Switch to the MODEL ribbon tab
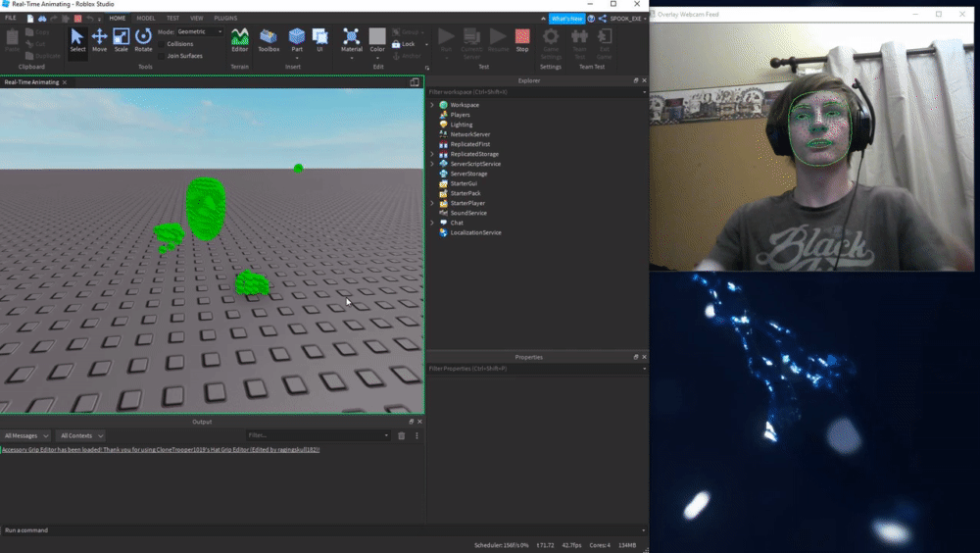Screen dimensions: 980x553 (146, 19)
